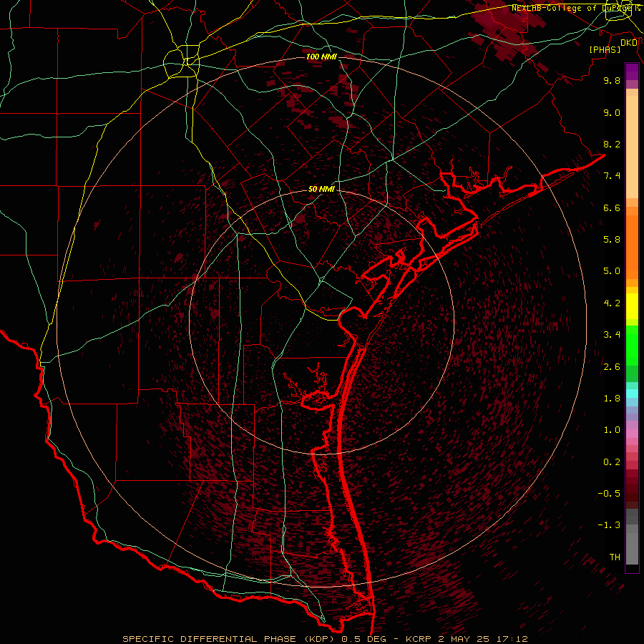The width and height of the screenshot is (644, 644).
Task: Click the 6.6 scale value
Action: click(612, 208)
